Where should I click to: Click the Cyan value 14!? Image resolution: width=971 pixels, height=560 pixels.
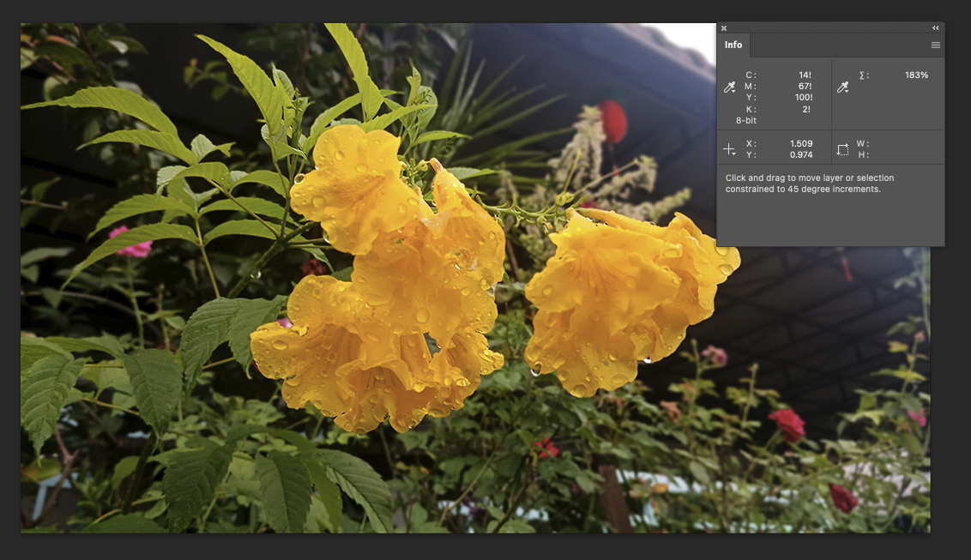pyautogui.click(x=804, y=75)
